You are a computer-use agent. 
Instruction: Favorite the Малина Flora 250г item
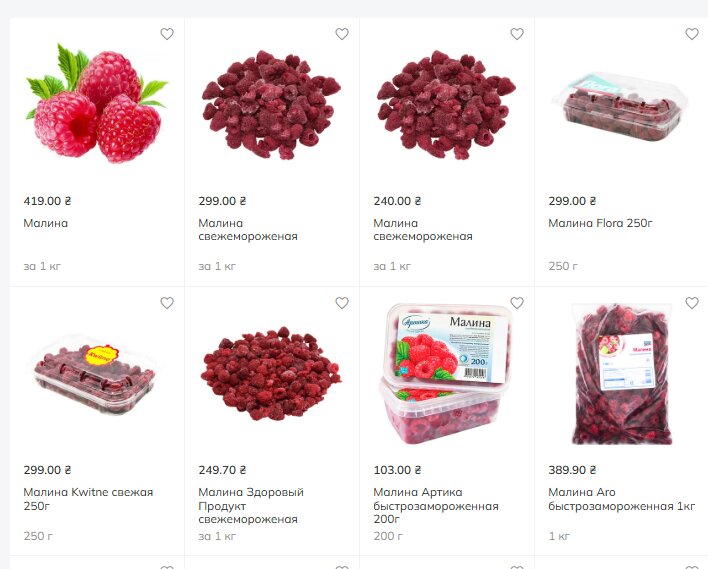point(692,34)
